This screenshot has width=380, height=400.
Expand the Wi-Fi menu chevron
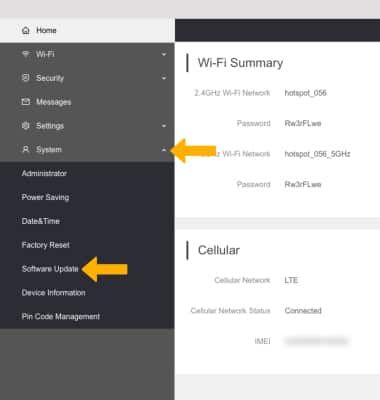[x=164, y=54]
